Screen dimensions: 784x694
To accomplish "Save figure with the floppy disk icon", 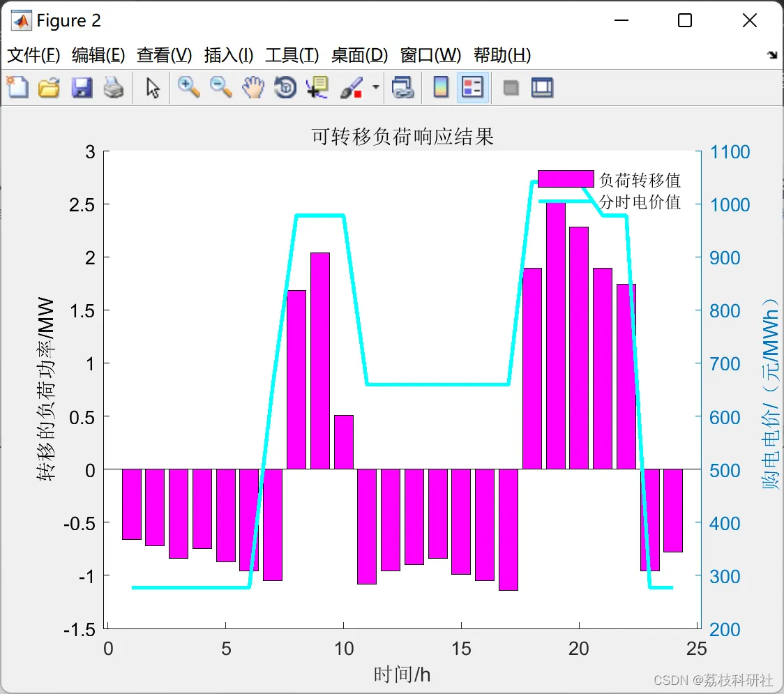I will [82, 87].
